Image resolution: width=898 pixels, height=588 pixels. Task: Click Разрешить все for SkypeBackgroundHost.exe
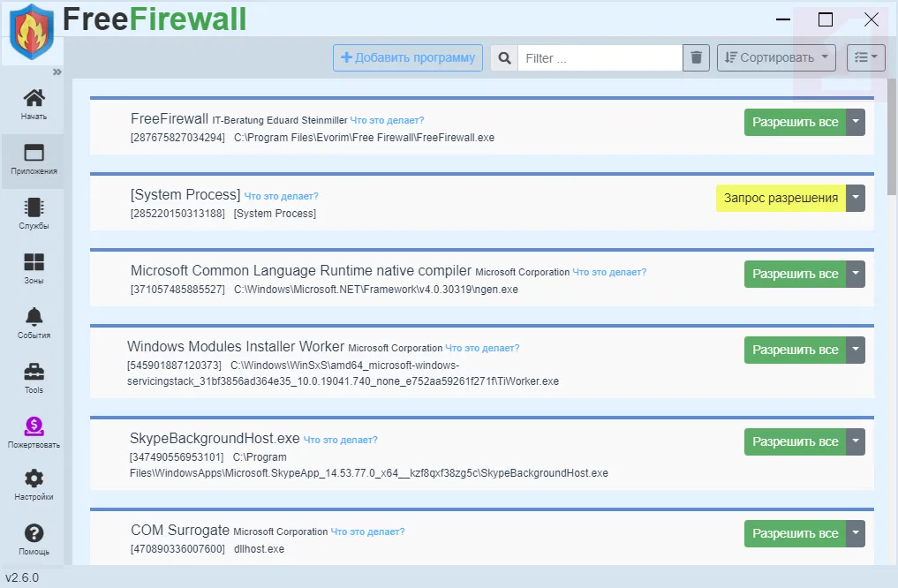click(x=795, y=441)
